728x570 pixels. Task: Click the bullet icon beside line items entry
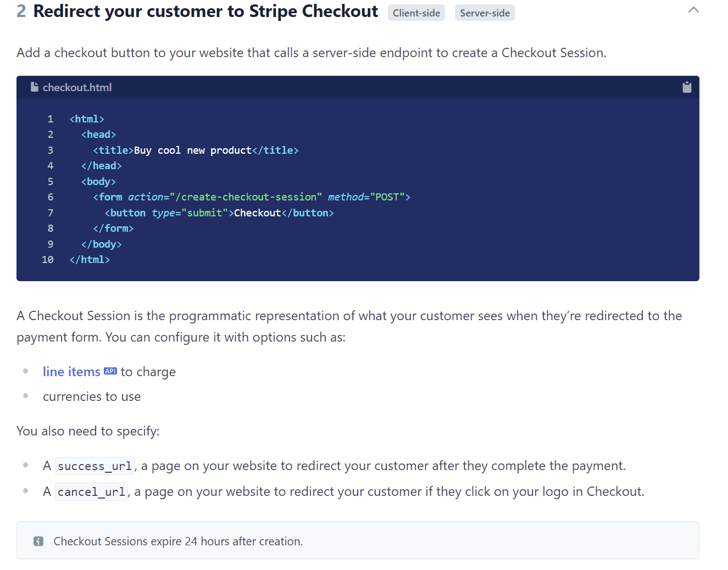[25, 370]
